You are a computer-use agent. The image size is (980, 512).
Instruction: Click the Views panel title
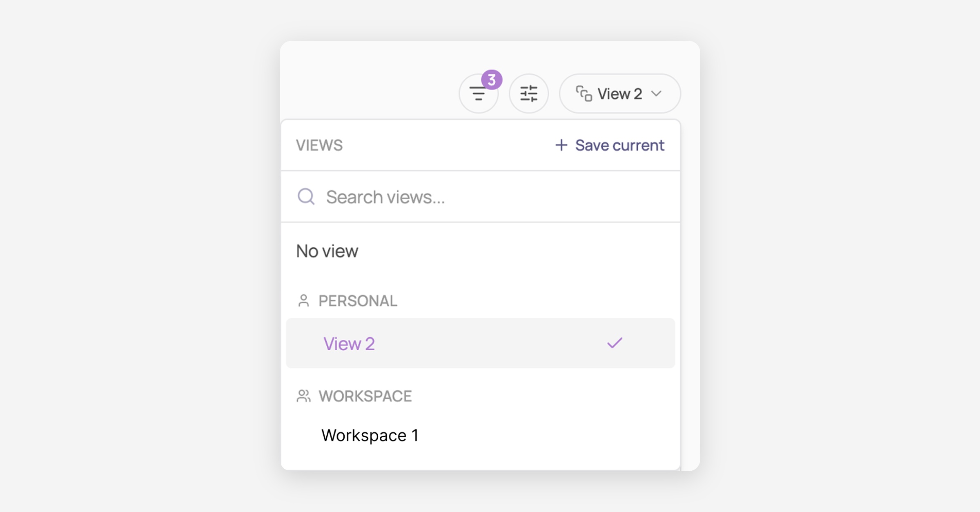(319, 145)
